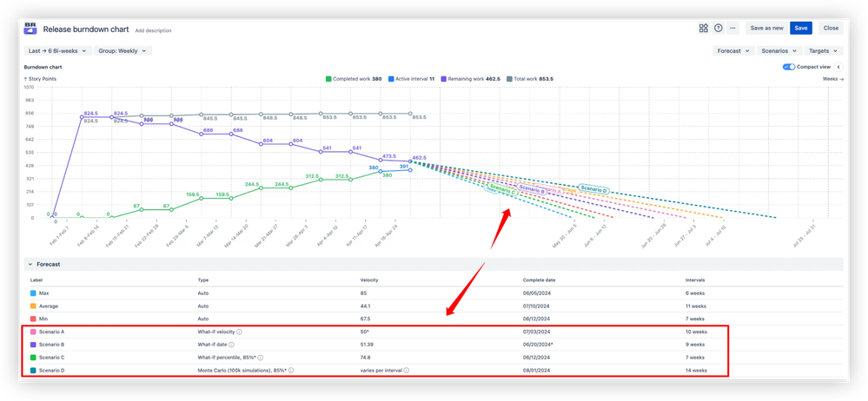The image size is (868, 401).
Task: Toggle the Compact view switch
Action: (789, 67)
